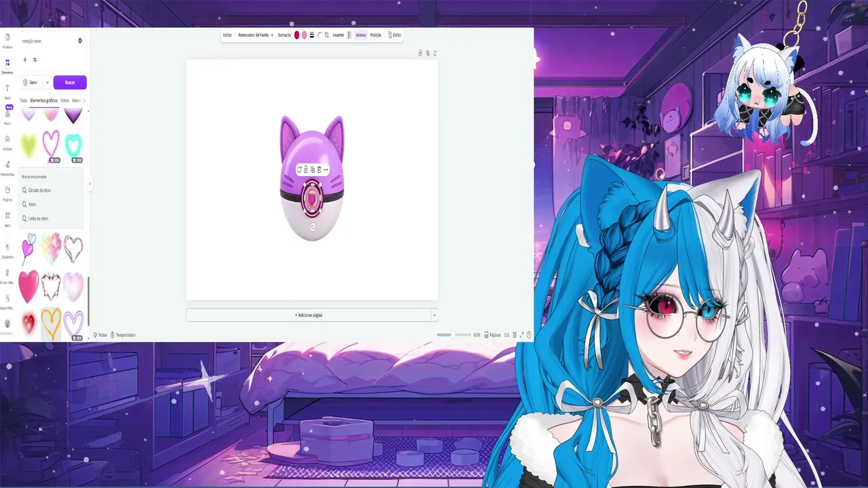Switch to the Fotos tab

coord(64,100)
